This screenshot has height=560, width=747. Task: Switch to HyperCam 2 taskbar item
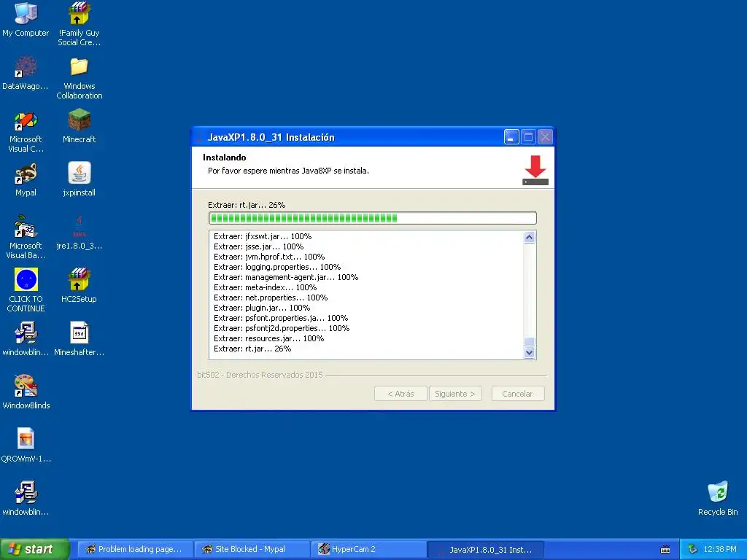click(368, 550)
